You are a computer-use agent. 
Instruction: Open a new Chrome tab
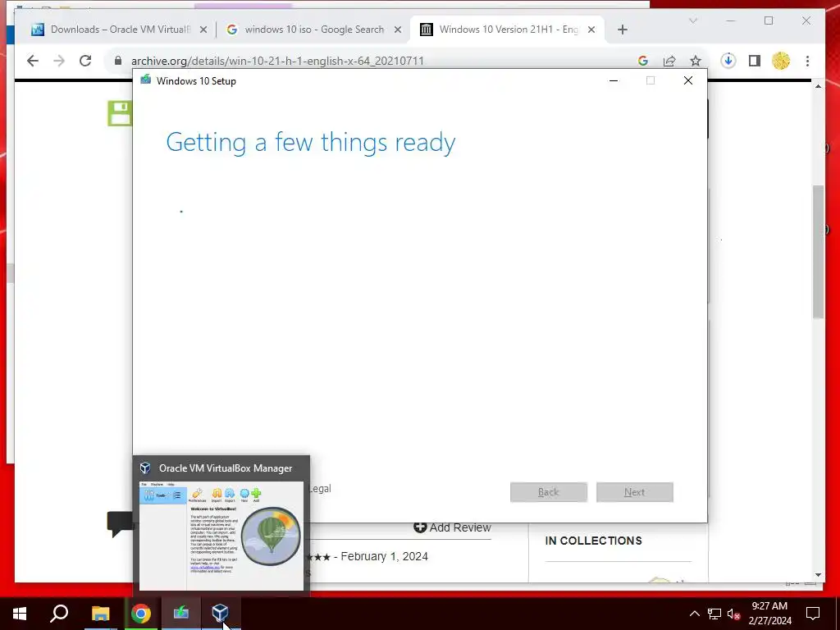pos(623,30)
